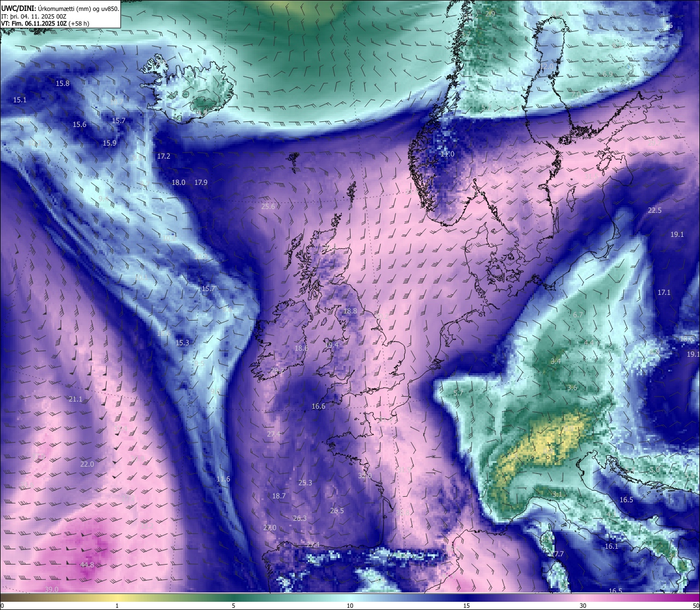Click the color scale tick label 10

click(x=350, y=606)
